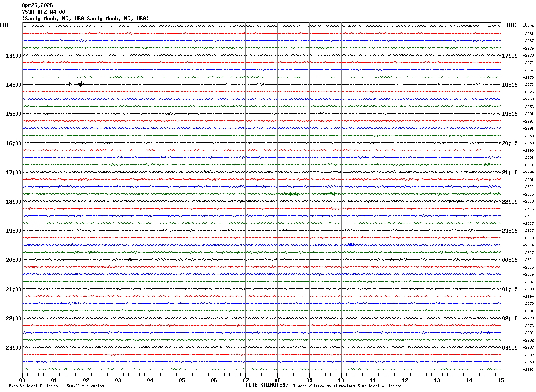The height and width of the screenshot is (392, 536).
Task: Select the 19:00 EDT time label
Action: 13,231
